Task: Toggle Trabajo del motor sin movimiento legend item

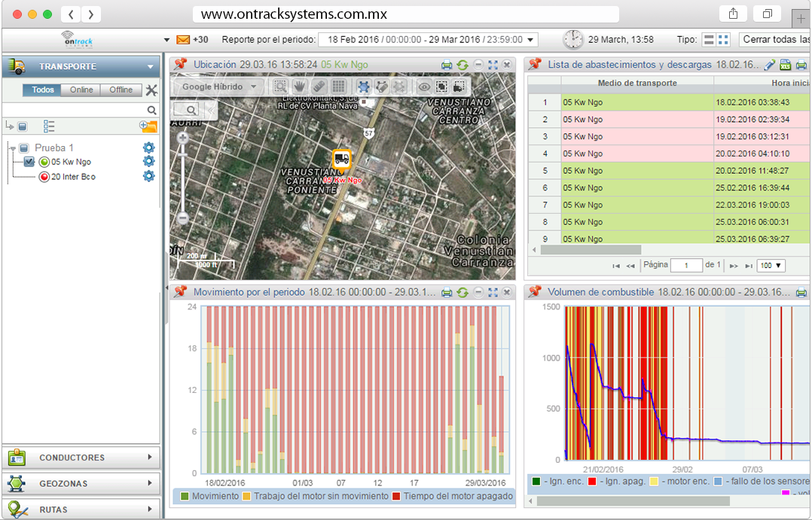Action: (315, 496)
